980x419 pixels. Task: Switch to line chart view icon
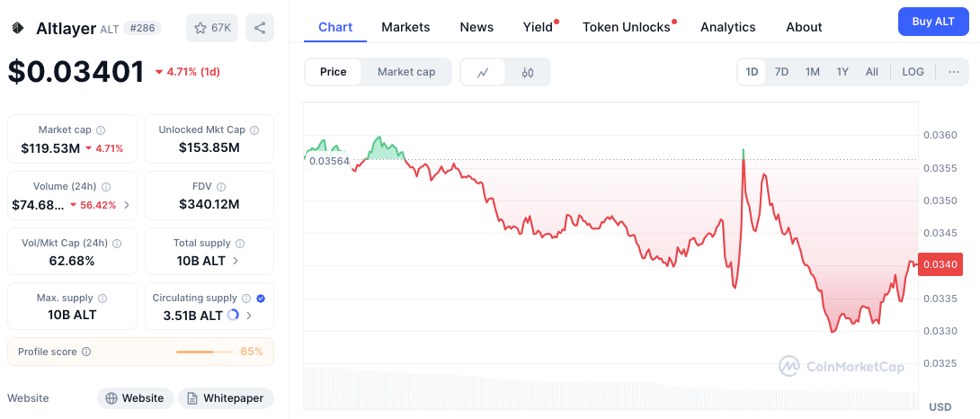[x=483, y=72]
